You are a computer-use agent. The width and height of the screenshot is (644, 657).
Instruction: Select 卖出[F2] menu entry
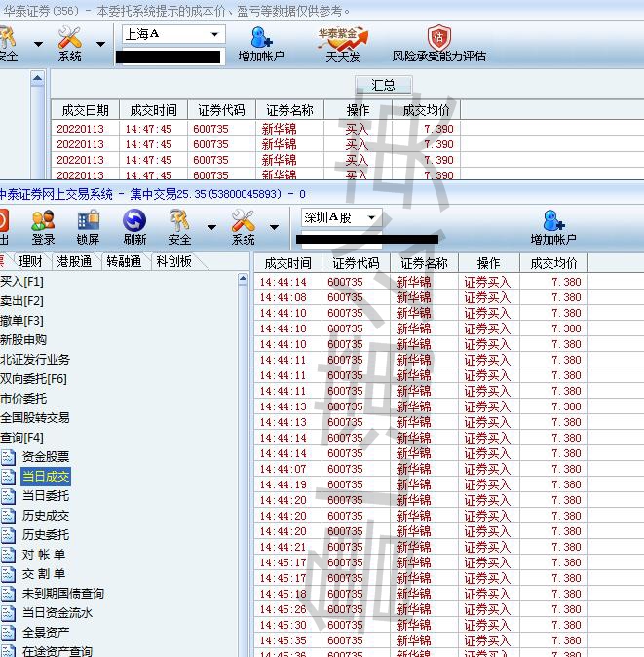coord(21,301)
